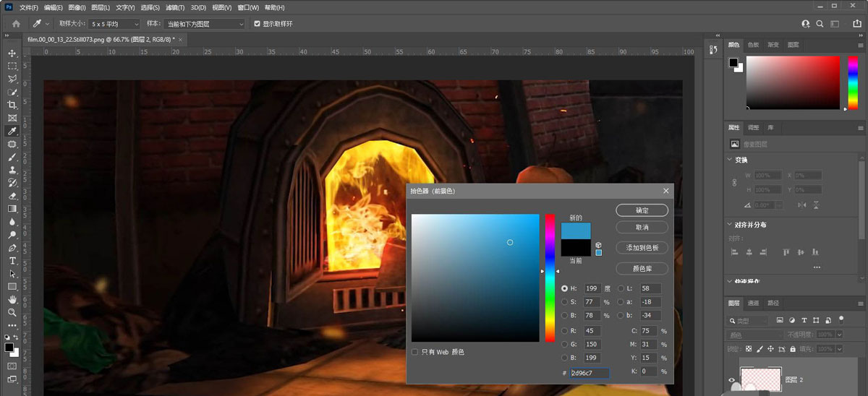Click the 添加到色板 button
The width and height of the screenshot is (868, 396).
[x=642, y=248]
